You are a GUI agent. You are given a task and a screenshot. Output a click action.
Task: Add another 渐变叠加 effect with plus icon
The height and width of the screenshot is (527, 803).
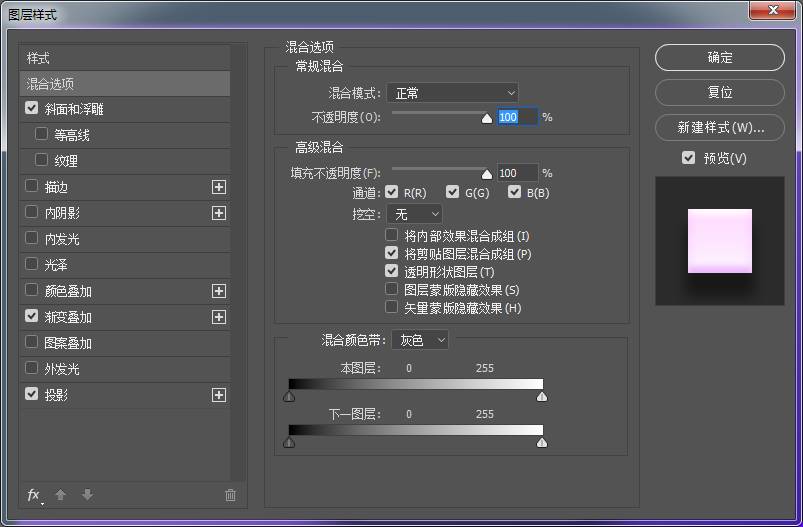coord(219,317)
